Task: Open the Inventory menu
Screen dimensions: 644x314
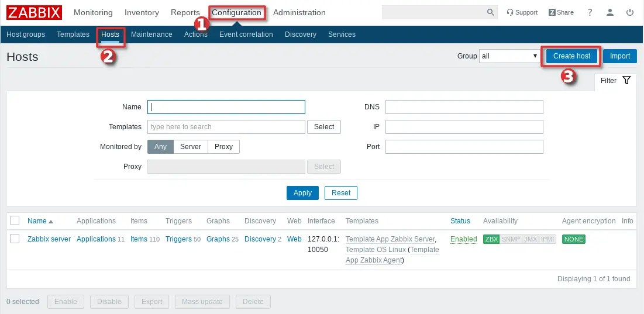Action: coord(142,13)
